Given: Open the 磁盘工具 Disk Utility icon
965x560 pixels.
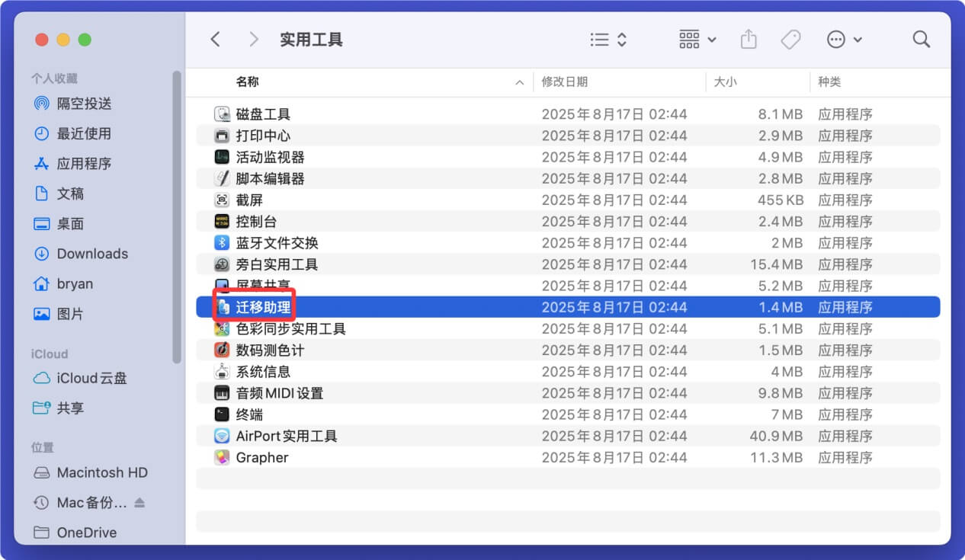Looking at the screenshot, I should pyautogui.click(x=223, y=114).
